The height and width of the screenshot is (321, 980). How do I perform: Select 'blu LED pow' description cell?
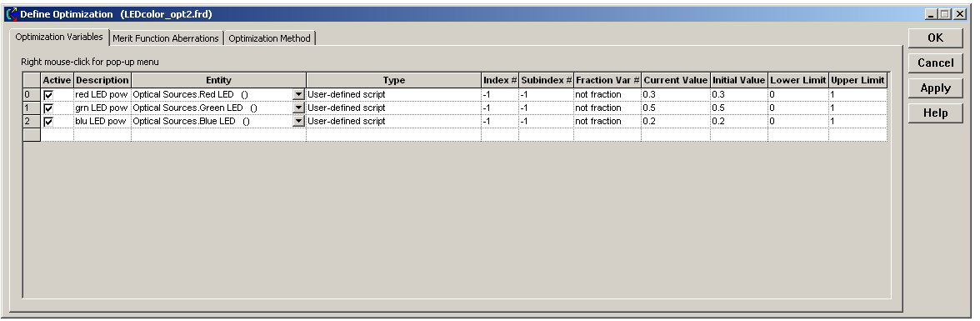(102, 122)
